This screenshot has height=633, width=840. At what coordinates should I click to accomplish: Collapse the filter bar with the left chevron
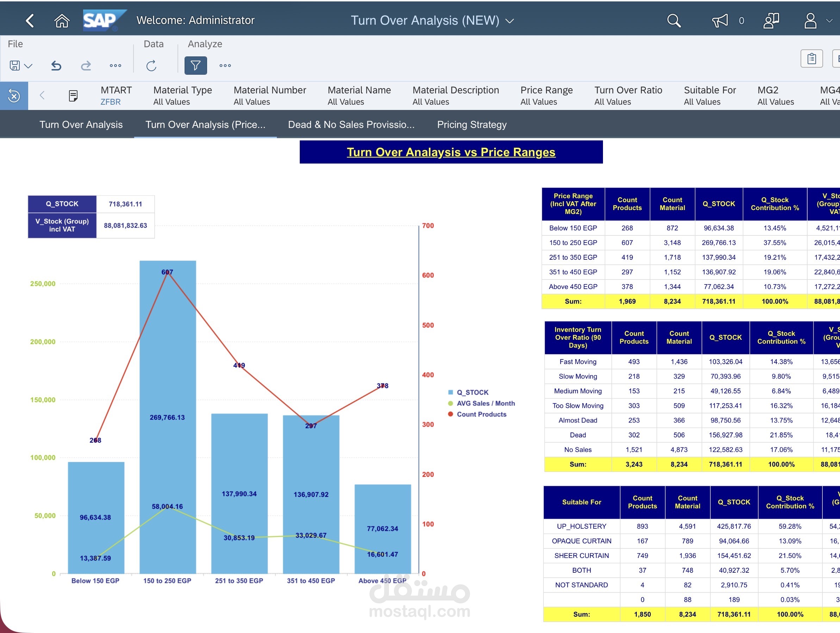click(42, 96)
